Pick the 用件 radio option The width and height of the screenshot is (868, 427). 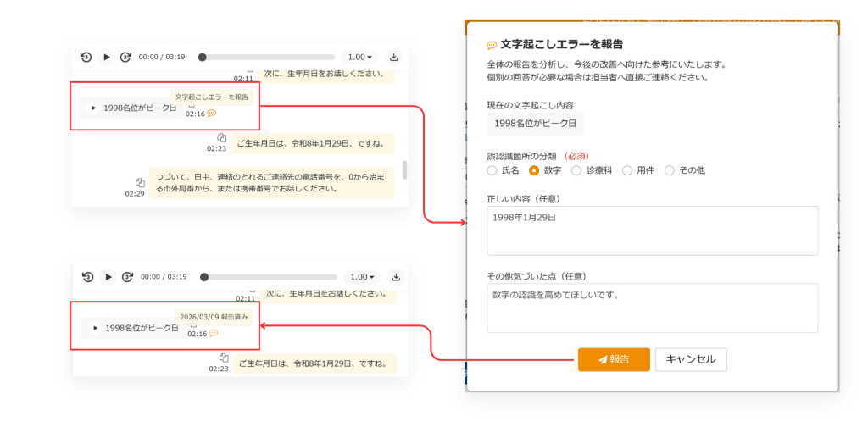click(x=627, y=170)
